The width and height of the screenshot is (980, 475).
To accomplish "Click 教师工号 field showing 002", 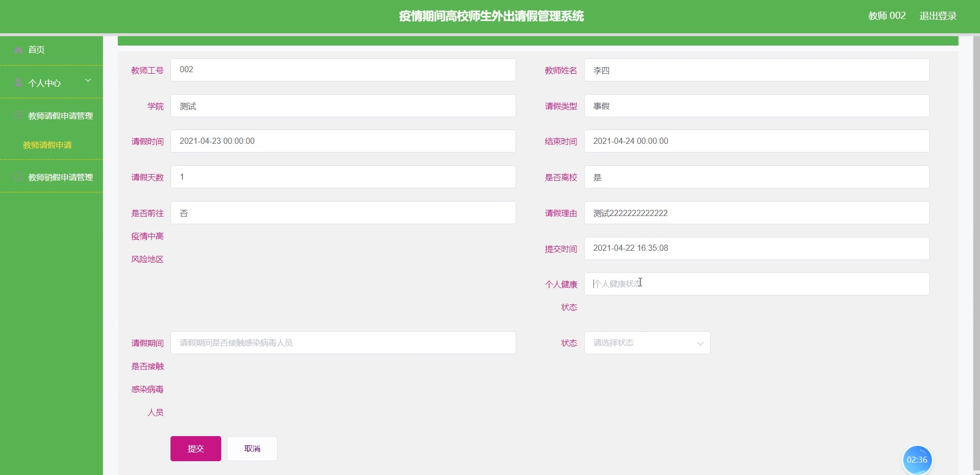I will 343,70.
